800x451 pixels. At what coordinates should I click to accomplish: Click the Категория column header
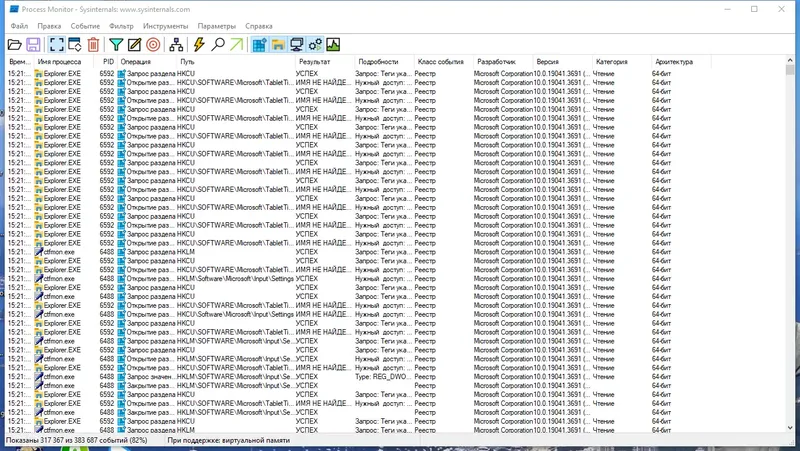[x=621, y=62]
